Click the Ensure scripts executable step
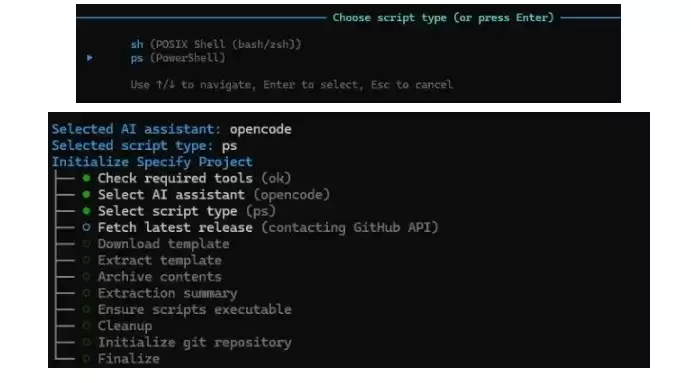691x383 pixels. coord(194,309)
